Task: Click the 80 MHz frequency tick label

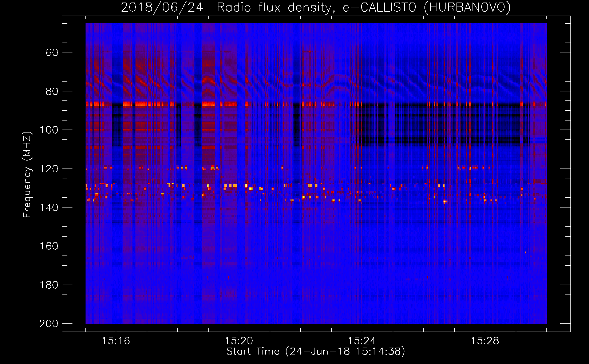Action: click(52, 91)
